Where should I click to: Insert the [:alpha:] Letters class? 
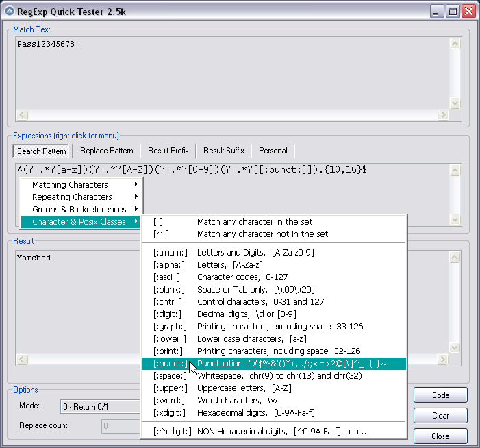pos(274,264)
